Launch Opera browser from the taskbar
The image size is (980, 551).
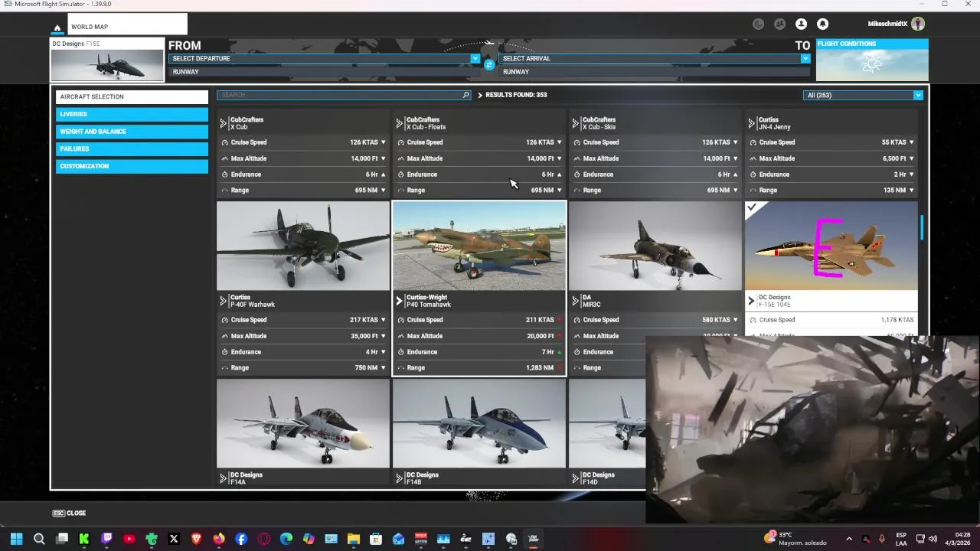pos(264,539)
